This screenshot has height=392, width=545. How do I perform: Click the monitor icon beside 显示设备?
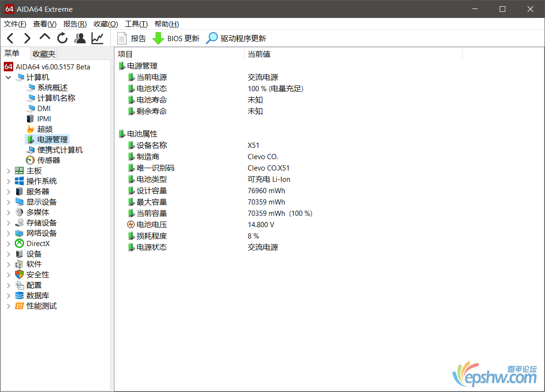19,202
